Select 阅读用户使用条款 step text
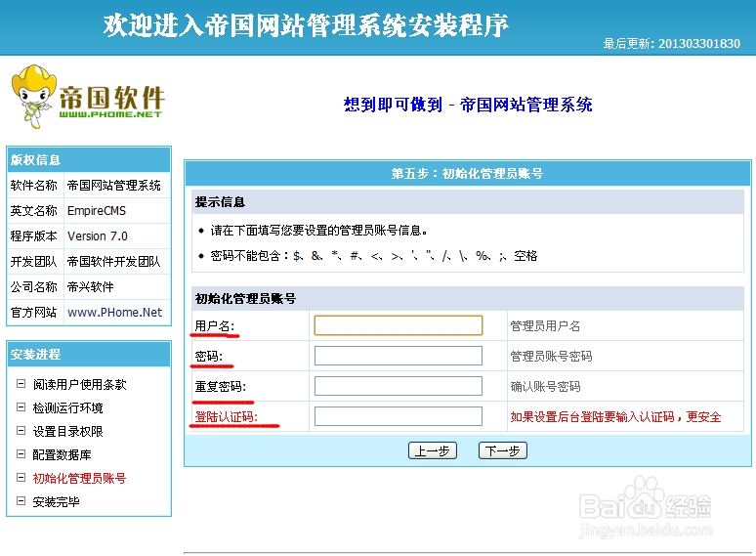Image resolution: width=756 pixels, height=556 pixels. [79, 384]
